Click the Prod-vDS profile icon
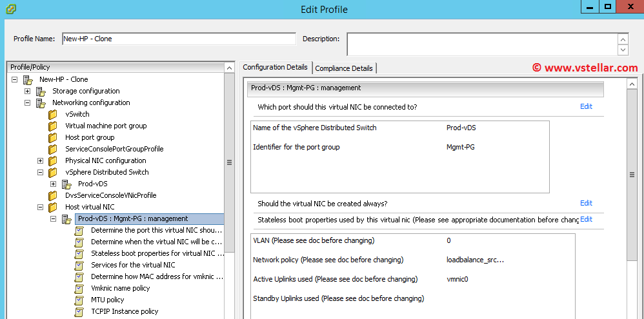Image resolution: width=644 pixels, height=319 pixels. coord(66,184)
